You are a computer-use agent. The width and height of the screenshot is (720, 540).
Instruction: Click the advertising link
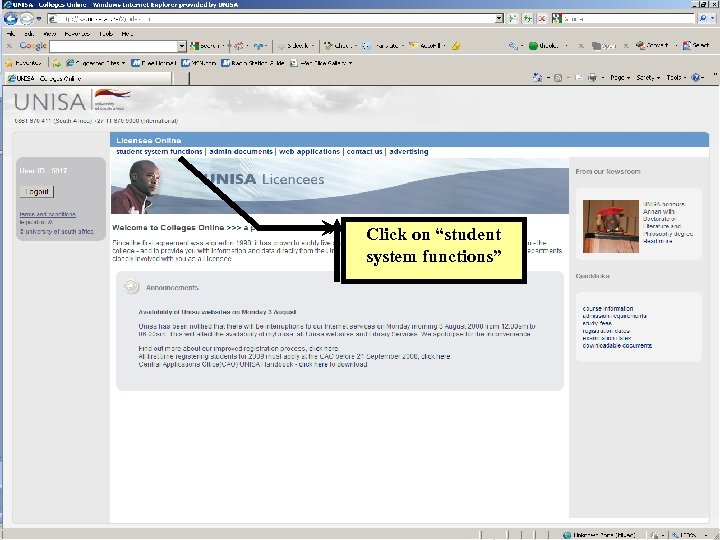point(409,152)
